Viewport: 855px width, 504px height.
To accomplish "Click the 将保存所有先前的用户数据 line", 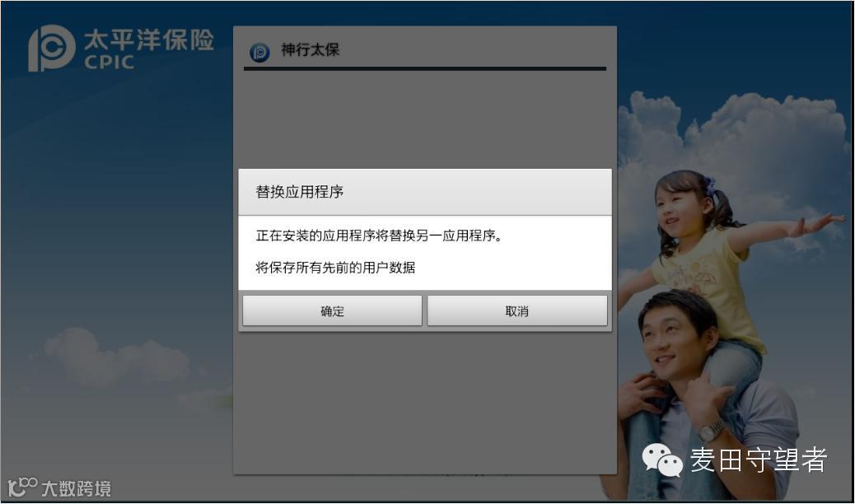I will pos(335,268).
